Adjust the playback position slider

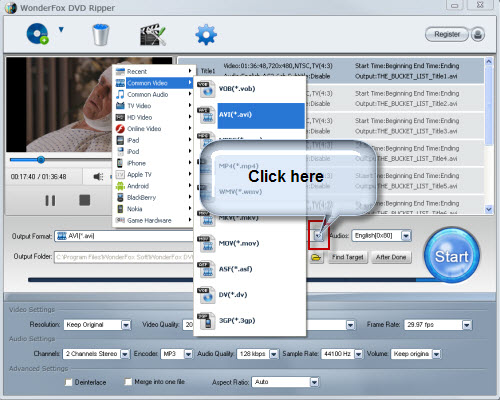(x=41, y=160)
